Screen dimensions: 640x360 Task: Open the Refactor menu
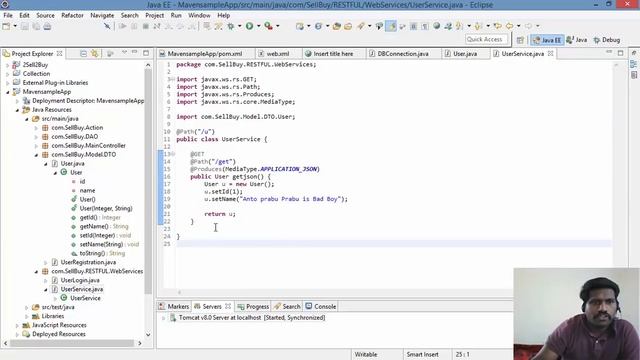point(72,16)
